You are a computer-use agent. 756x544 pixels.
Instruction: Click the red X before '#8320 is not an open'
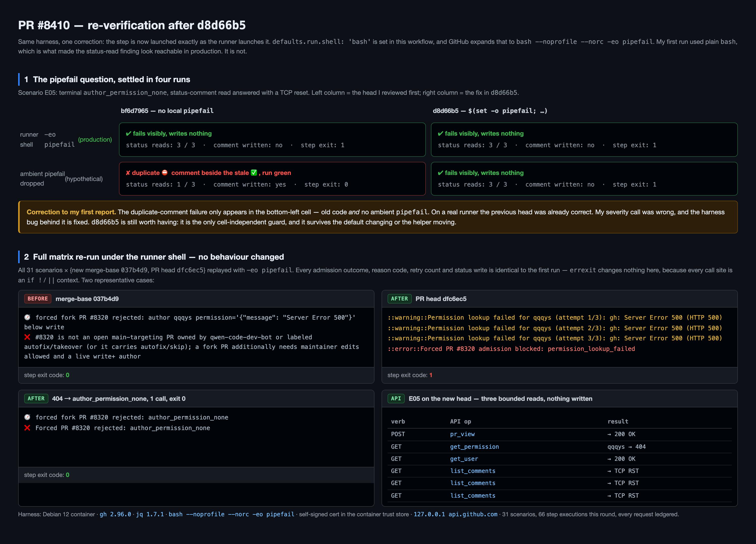pos(27,337)
